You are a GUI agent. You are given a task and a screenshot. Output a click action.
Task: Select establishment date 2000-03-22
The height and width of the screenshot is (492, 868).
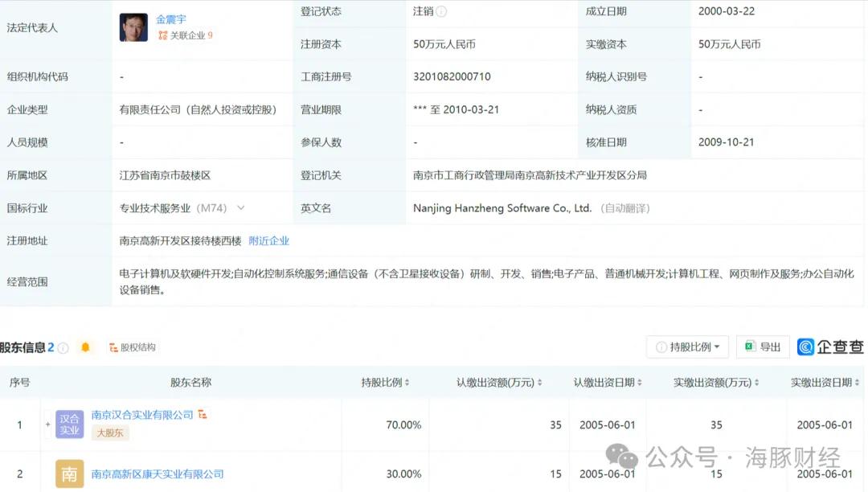[x=727, y=11]
